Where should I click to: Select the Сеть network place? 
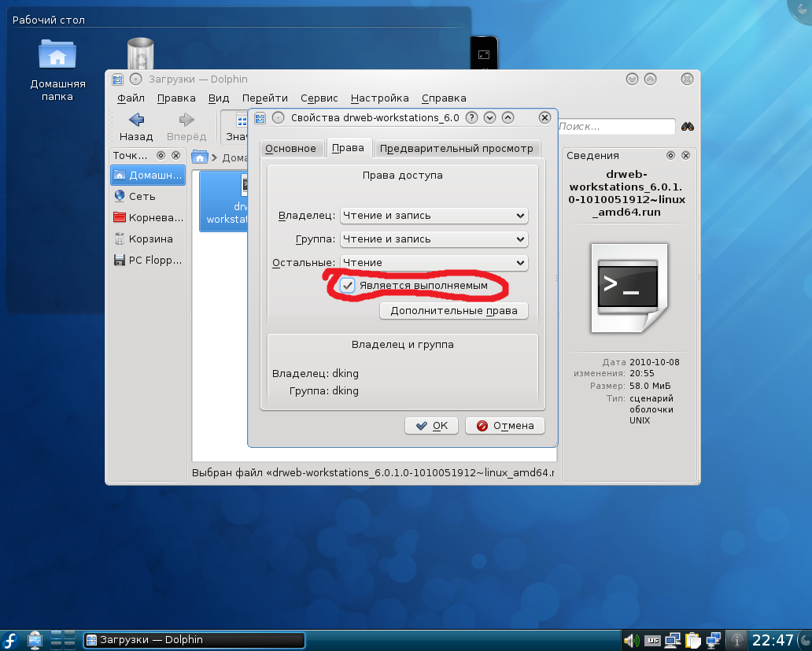click(142, 196)
